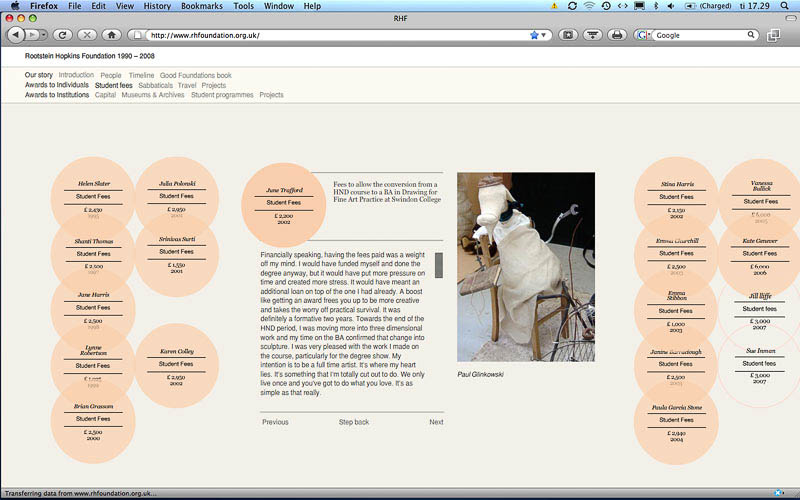The width and height of the screenshot is (800, 500).
Task: Click the tabs overview icon right of search
Action: pos(773,35)
